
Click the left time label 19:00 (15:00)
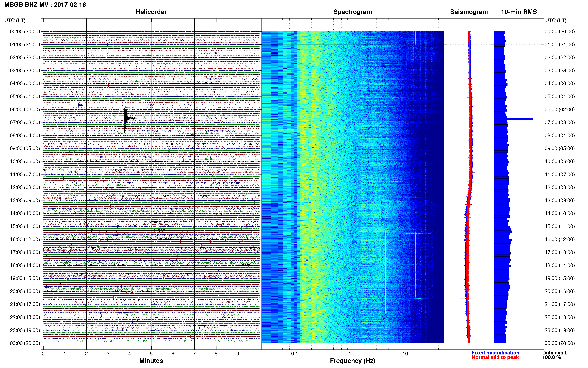pos(25,278)
